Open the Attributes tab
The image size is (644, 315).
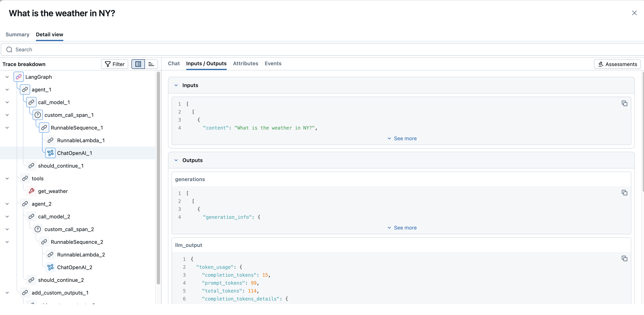pos(245,63)
